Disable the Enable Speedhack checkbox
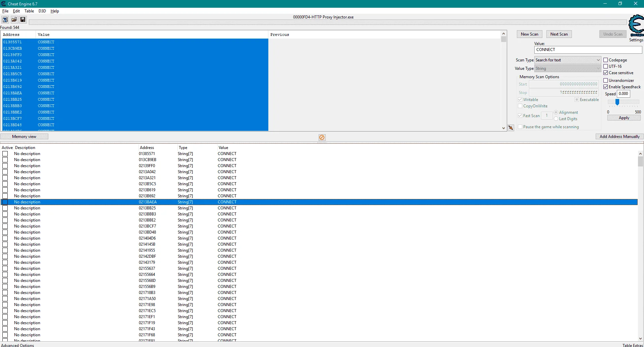This screenshot has width=644, height=347. click(606, 87)
